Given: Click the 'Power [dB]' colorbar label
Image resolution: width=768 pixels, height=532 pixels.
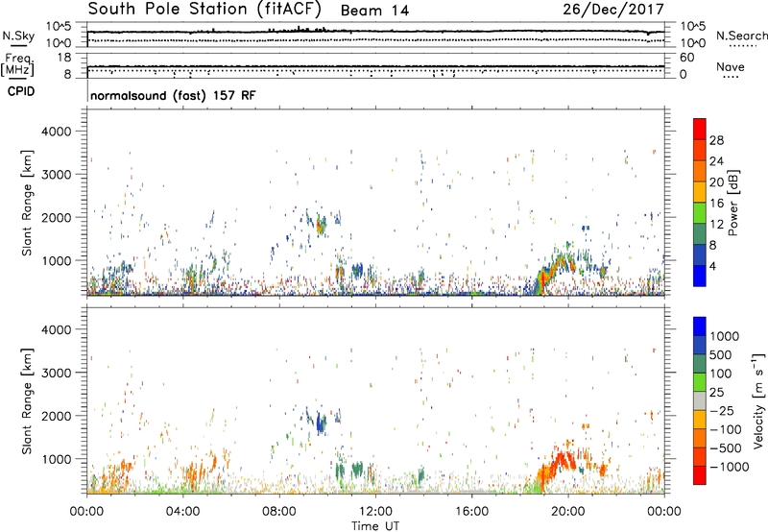Looking at the screenshot, I should (732, 203).
